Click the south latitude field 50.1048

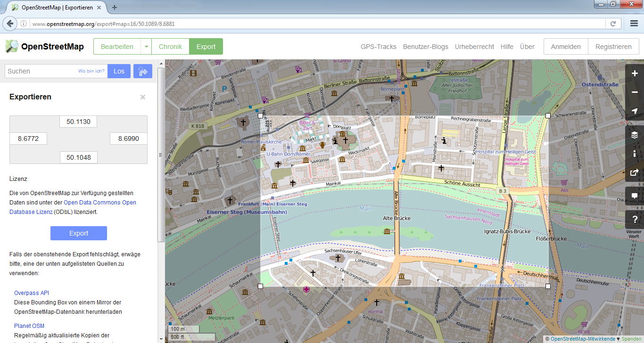point(78,157)
